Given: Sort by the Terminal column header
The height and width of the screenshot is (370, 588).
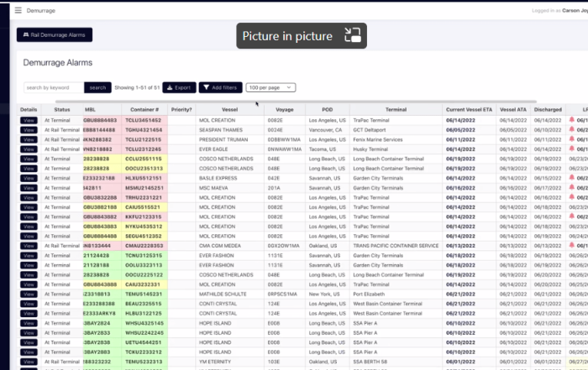Looking at the screenshot, I should [x=396, y=110].
